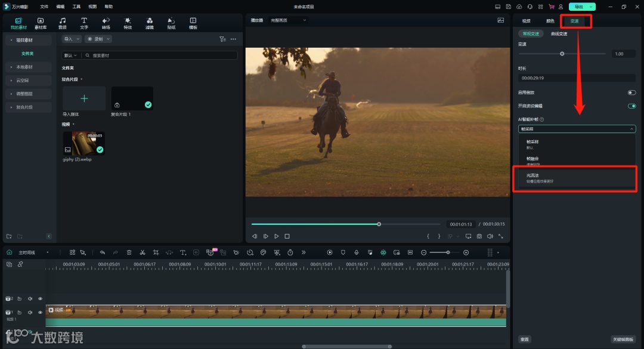Click the split scissors icon in timeline toolbar

pos(143,252)
